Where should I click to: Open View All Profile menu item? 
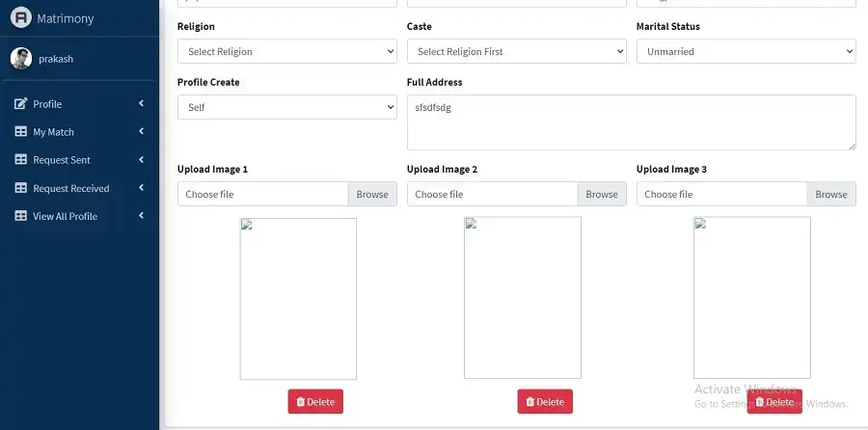tap(66, 216)
